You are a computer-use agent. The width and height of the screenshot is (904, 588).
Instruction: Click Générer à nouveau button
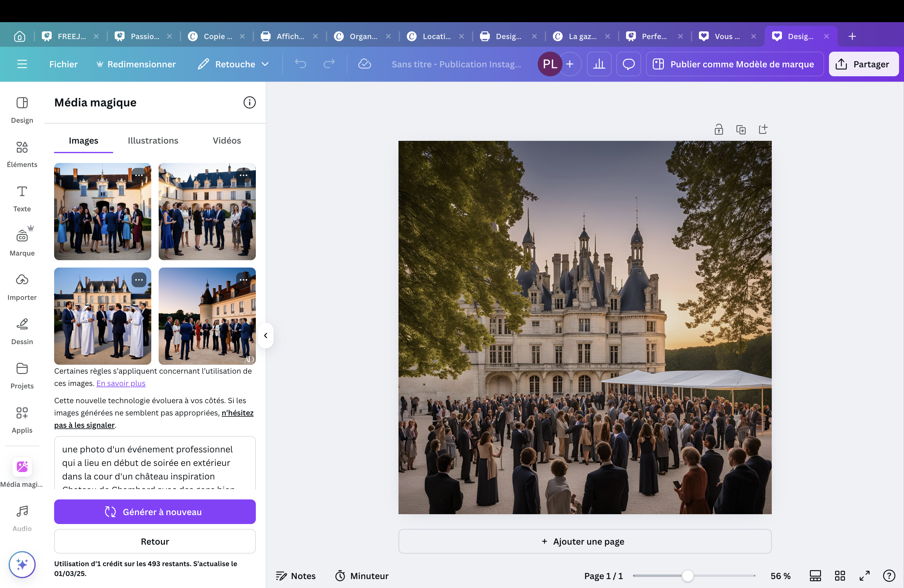[x=155, y=512]
